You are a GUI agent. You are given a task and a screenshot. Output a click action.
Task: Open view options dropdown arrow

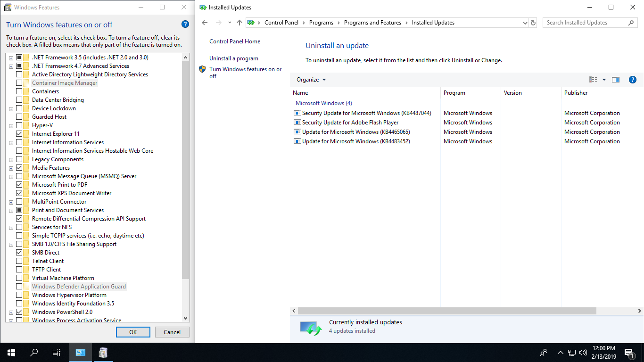click(604, 80)
